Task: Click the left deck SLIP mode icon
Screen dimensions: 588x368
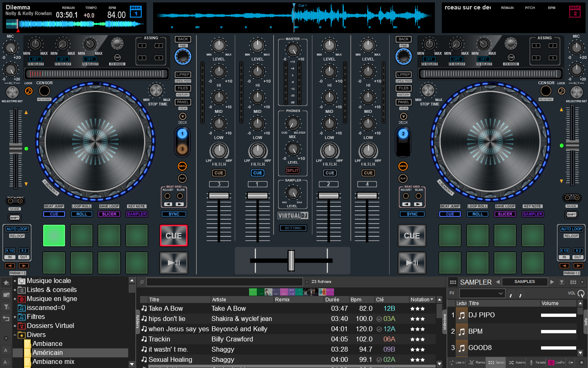Action: coord(182,178)
